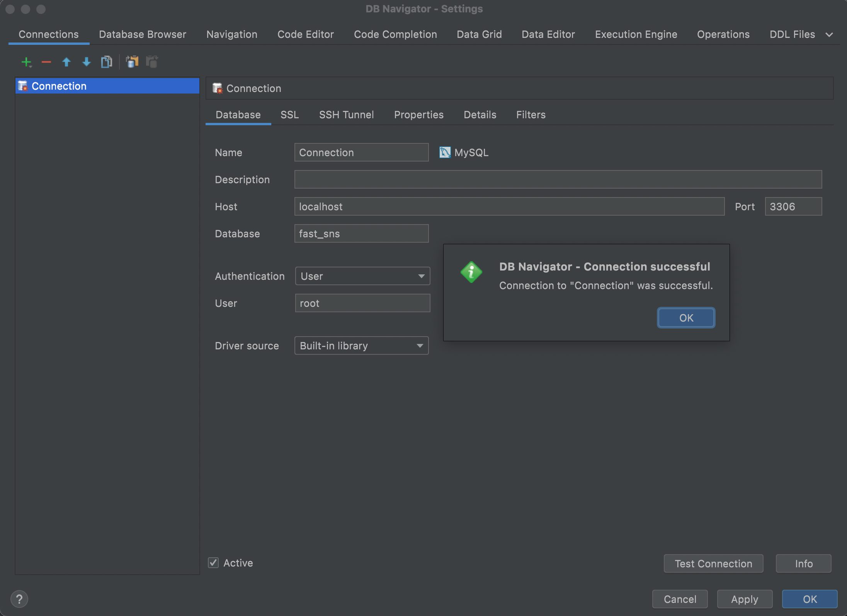Click the MySQL database type icon
Image resolution: width=847 pixels, height=616 pixels.
pos(445,152)
